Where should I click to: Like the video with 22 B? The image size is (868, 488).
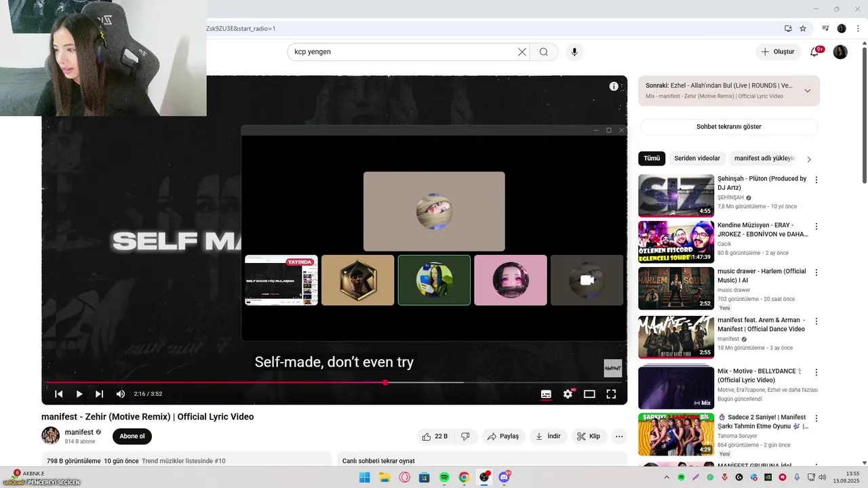click(435, 436)
